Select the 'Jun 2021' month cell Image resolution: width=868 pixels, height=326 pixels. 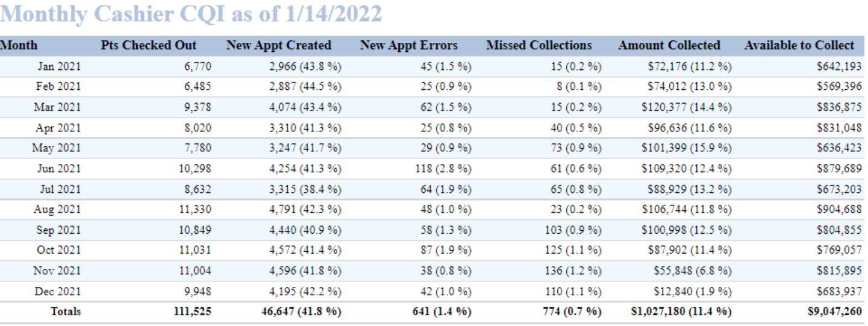click(59, 169)
